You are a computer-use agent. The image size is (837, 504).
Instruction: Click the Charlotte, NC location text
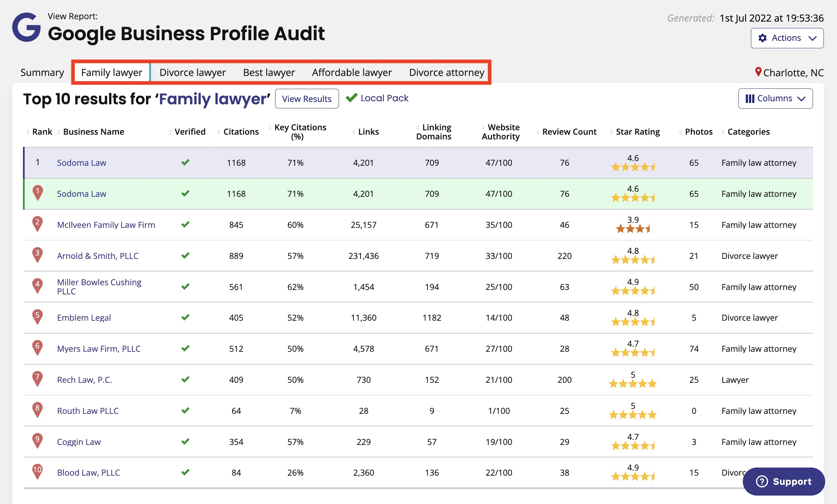(x=793, y=73)
